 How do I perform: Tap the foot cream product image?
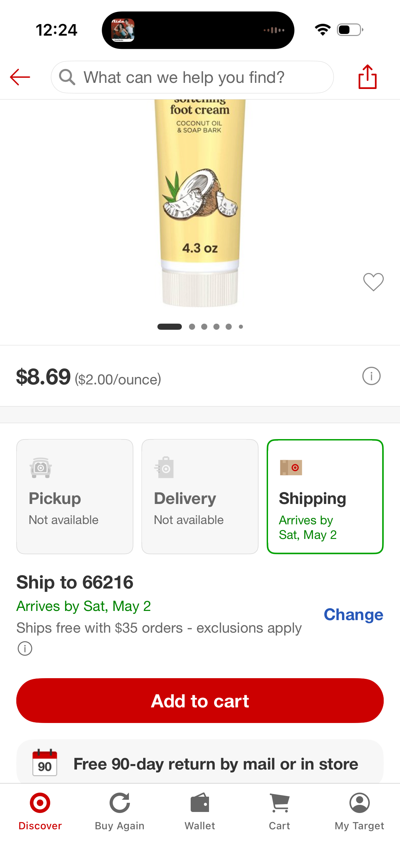point(200,204)
